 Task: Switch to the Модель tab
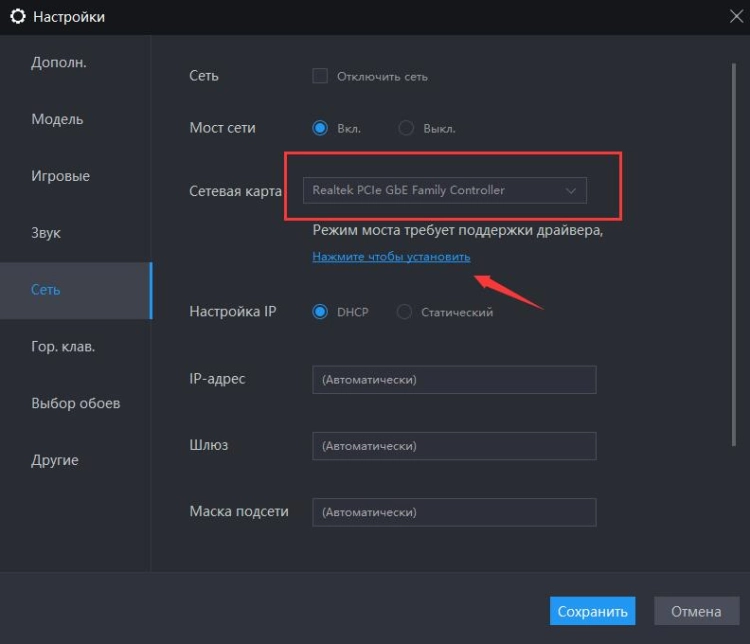point(57,119)
